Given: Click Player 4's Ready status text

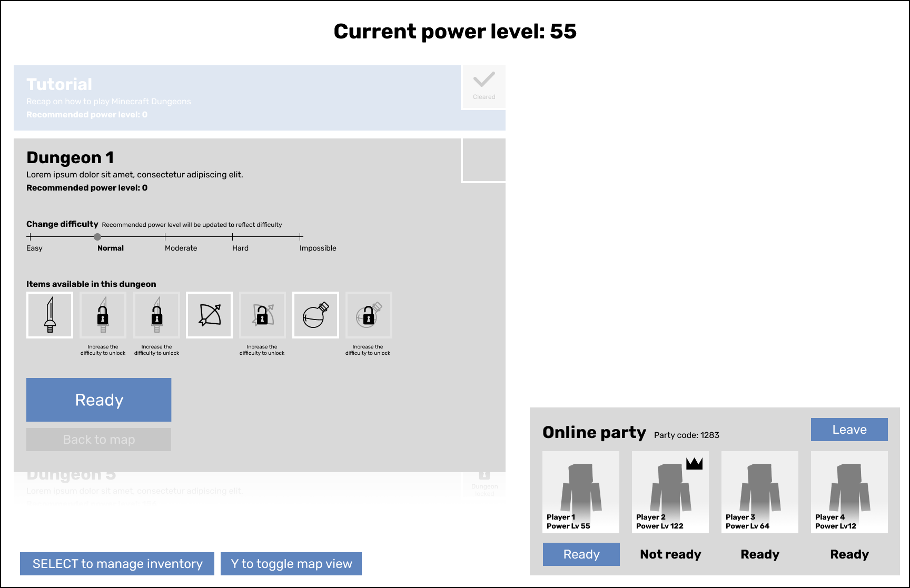Looking at the screenshot, I should coord(849,554).
